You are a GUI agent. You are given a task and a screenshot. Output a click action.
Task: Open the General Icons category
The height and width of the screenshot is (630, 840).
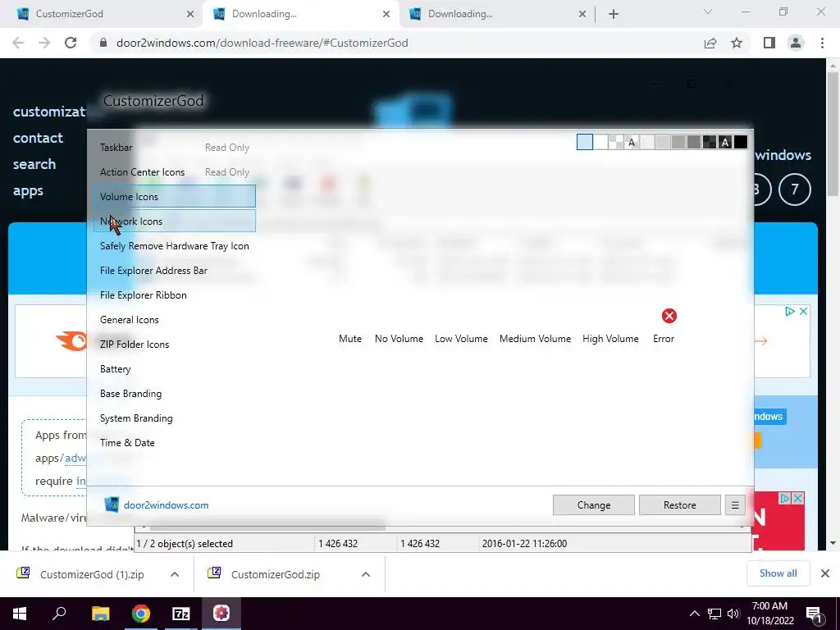175,320
